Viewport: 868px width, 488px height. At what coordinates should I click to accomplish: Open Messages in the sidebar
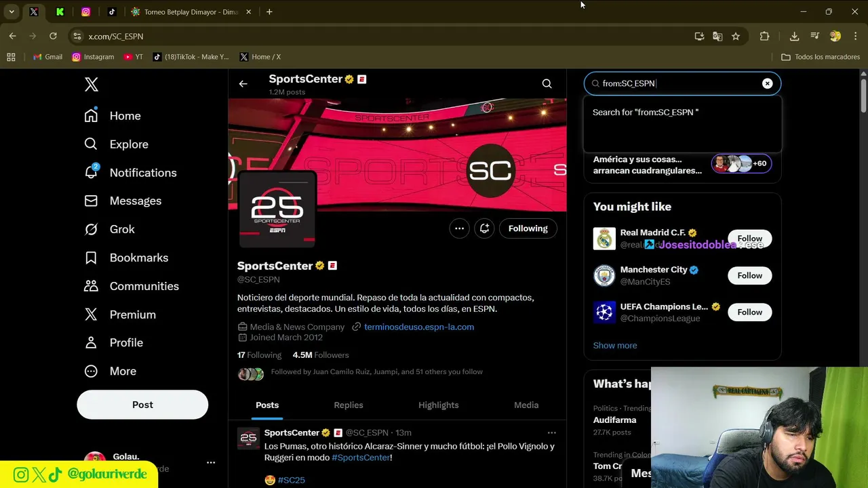(123, 201)
